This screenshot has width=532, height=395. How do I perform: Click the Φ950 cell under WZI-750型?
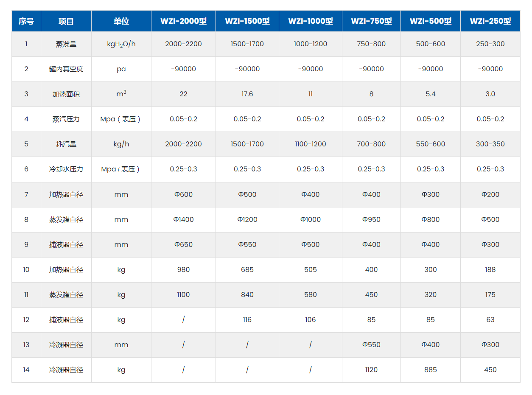[x=371, y=219]
